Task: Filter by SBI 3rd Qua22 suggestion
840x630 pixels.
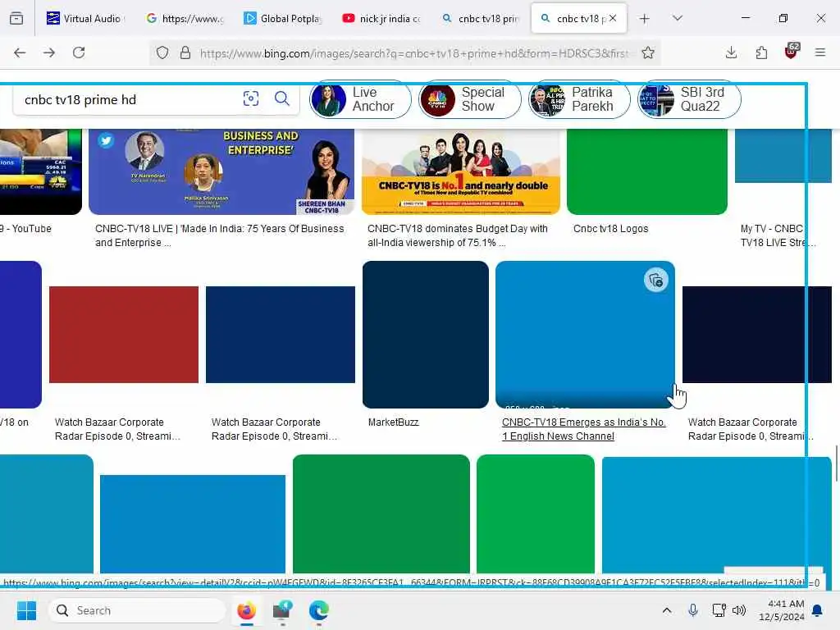Action: [x=689, y=99]
